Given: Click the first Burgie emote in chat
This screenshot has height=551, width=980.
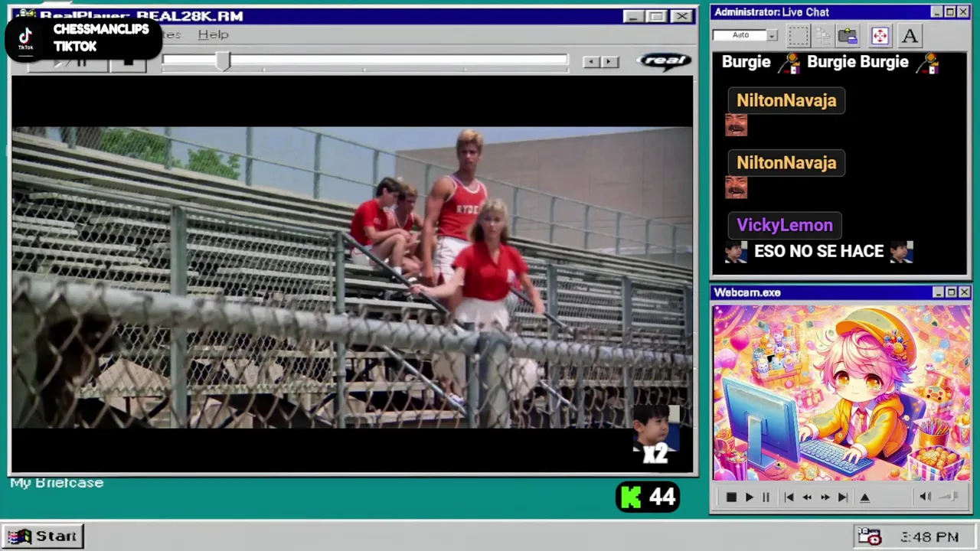Looking at the screenshot, I should 789,64.
